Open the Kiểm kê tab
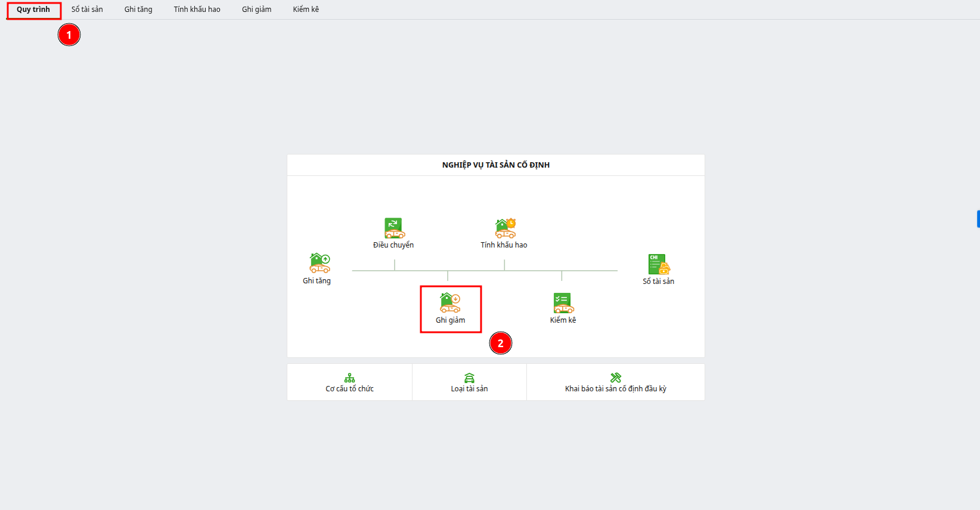This screenshot has width=980, height=510. point(306,10)
